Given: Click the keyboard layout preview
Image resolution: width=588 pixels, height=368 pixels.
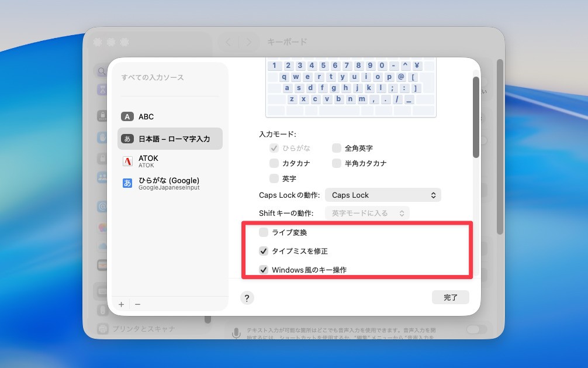Looking at the screenshot, I should point(351,88).
